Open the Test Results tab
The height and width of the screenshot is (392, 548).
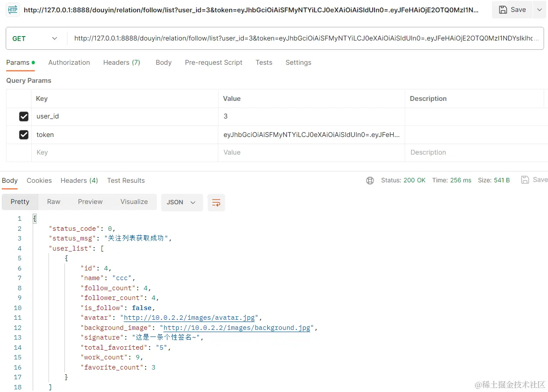126,181
